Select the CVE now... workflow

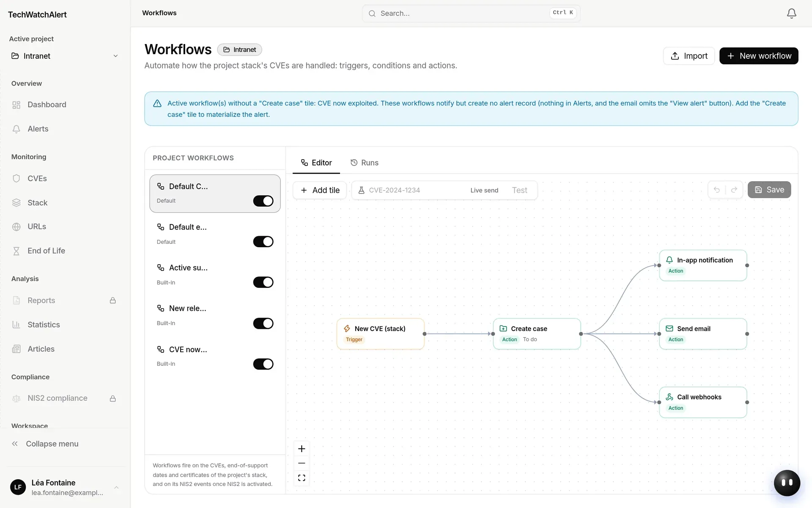[x=215, y=356]
